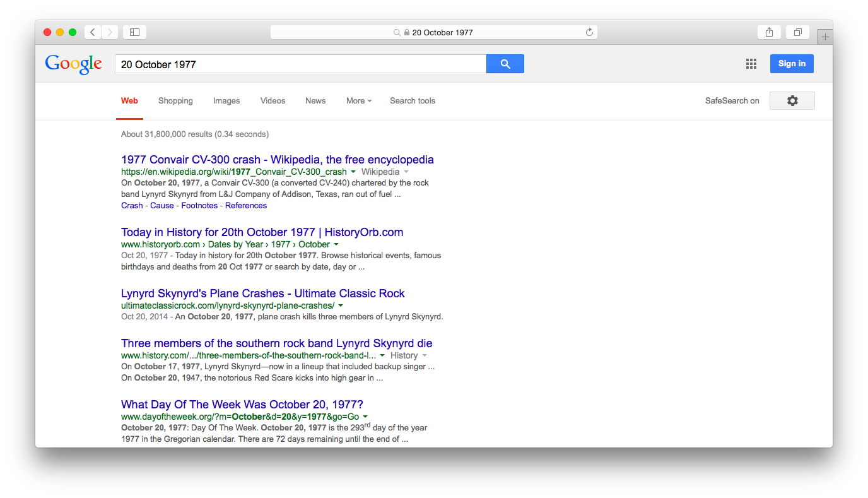The height and width of the screenshot is (498, 868).
Task: Click the magnifier icon in address bar
Action: (x=397, y=32)
